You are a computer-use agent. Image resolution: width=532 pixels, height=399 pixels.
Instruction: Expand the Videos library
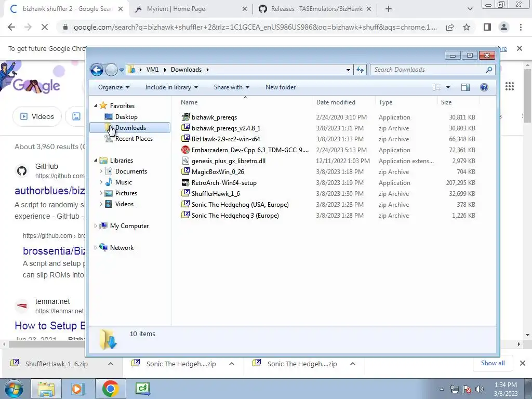click(101, 204)
